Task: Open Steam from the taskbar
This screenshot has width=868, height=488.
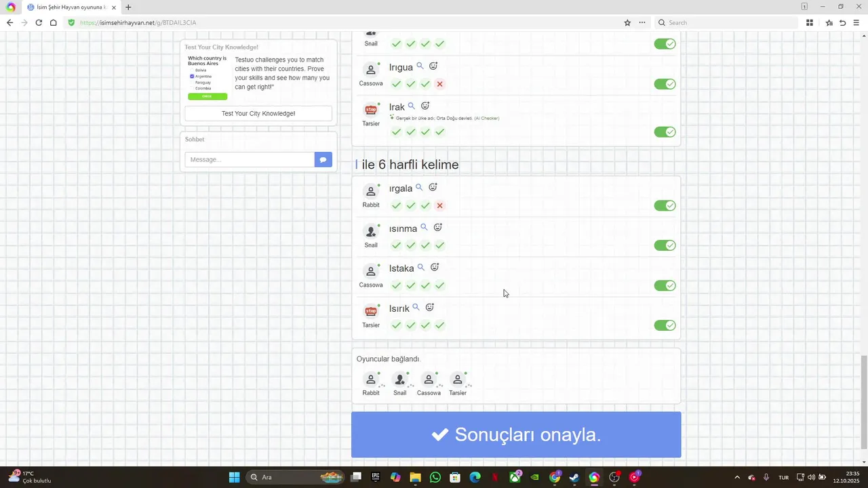Action: tap(574, 477)
